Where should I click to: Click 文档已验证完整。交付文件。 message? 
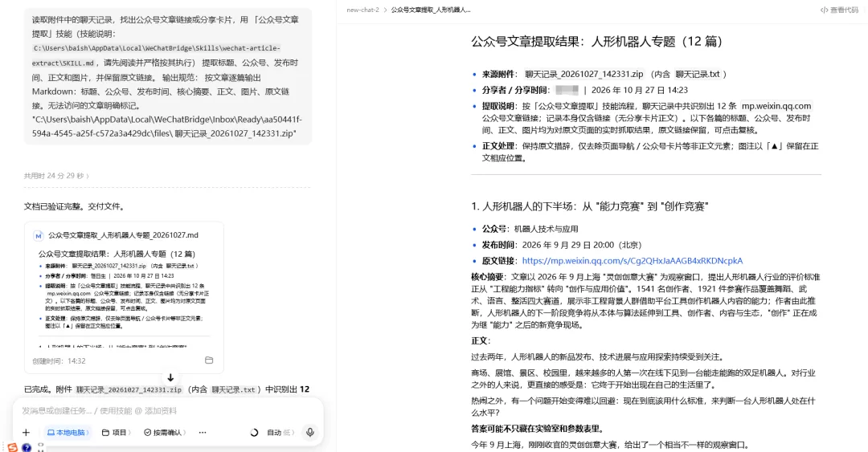click(x=74, y=206)
